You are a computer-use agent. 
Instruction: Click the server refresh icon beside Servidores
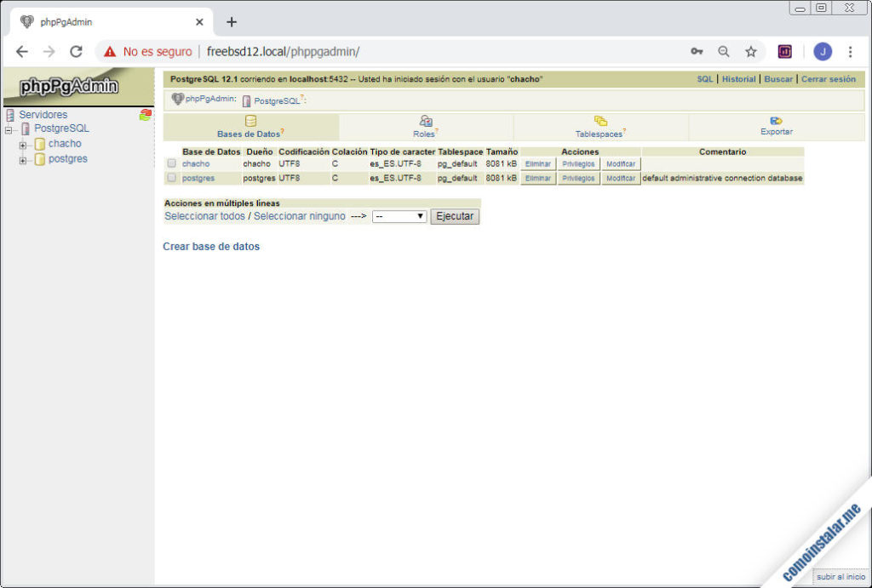click(x=146, y=115)
